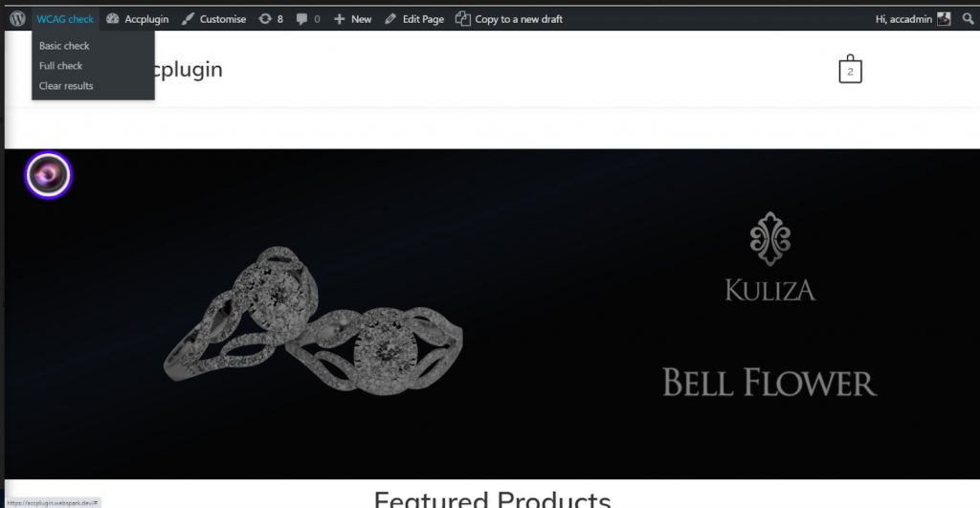Image resolution: width=980 pixels, height=508 pixels.
Task: Select Basic check from WCAG menu
Action: pyautogui.click(x=64, y=46)
